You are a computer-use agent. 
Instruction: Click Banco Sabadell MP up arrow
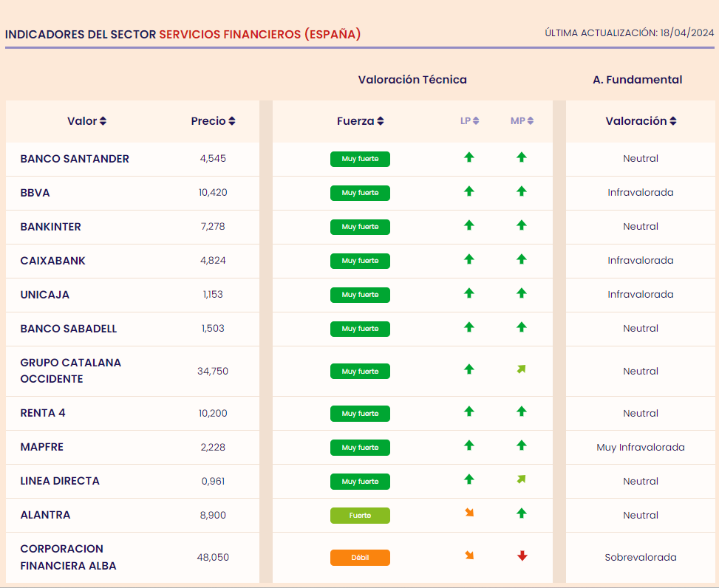pos(522,327)
